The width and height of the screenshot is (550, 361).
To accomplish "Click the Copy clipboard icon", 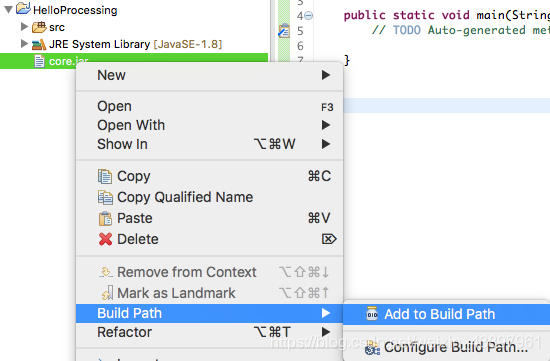I will (105, 176).
